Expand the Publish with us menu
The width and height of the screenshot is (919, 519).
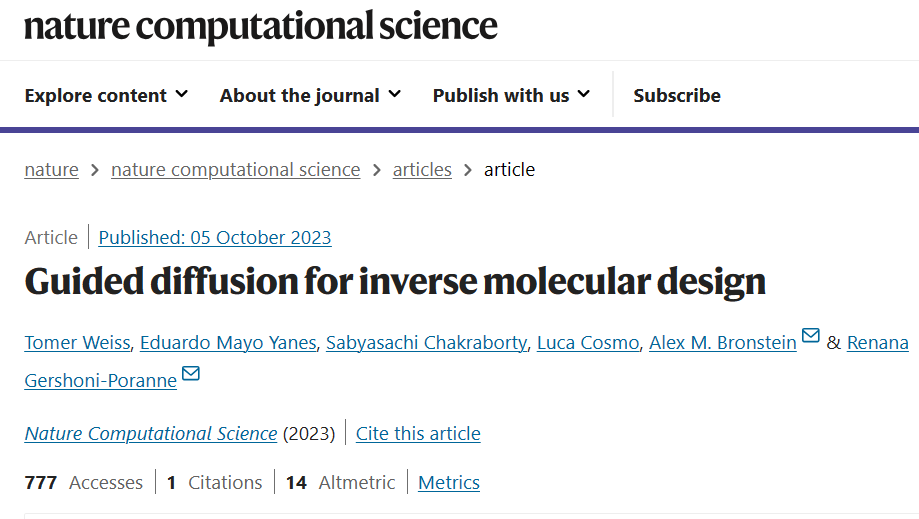click(x=511, y=95)
